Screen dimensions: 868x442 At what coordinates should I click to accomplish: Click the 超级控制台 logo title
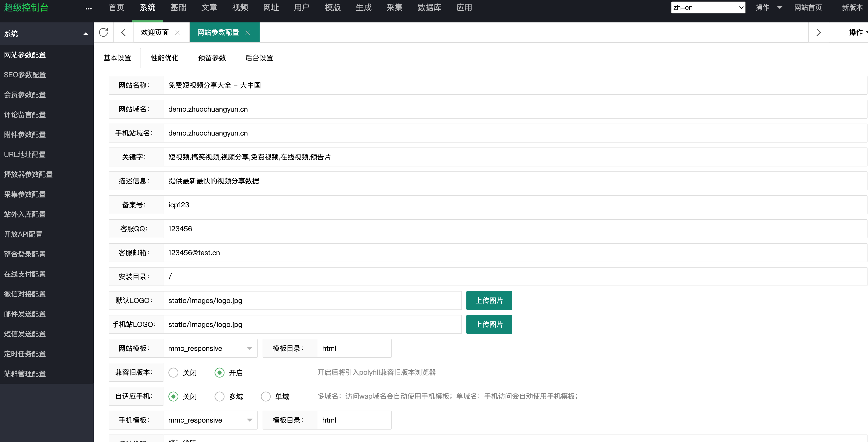(26, 7)
